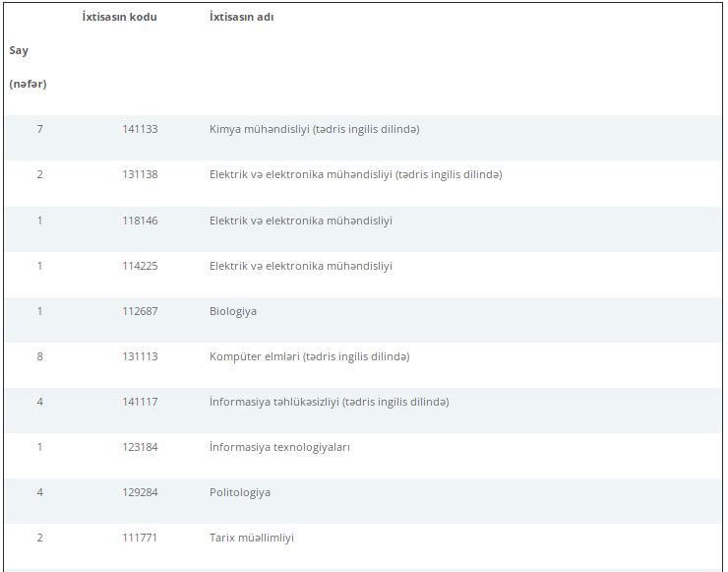Select code 131113 cell

(140, 356)
